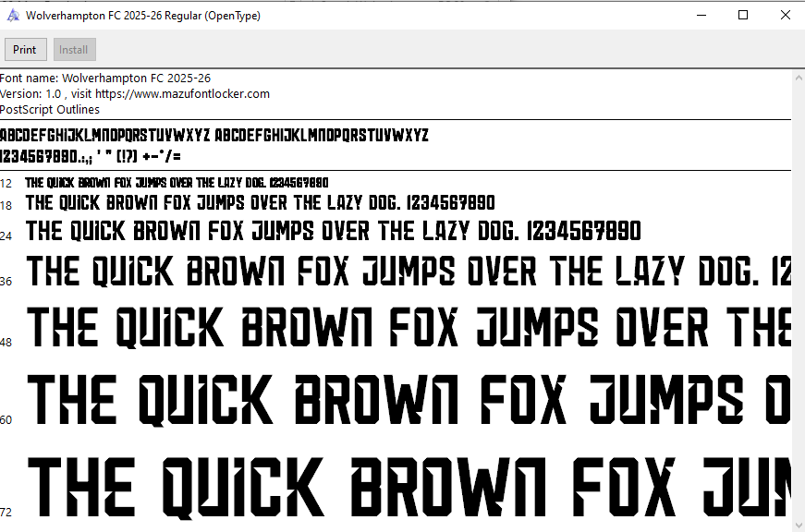
Task: Click the Font name line
Action: (105, 79)
